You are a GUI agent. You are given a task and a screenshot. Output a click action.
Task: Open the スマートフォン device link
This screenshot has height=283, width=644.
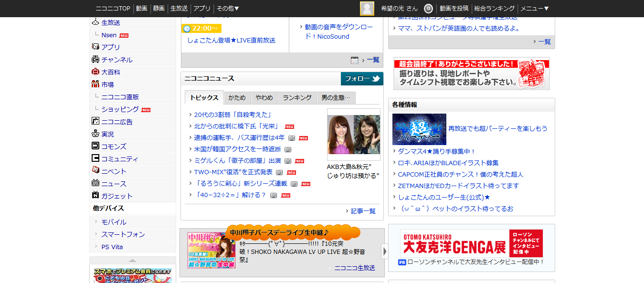(x=123, y=234)
